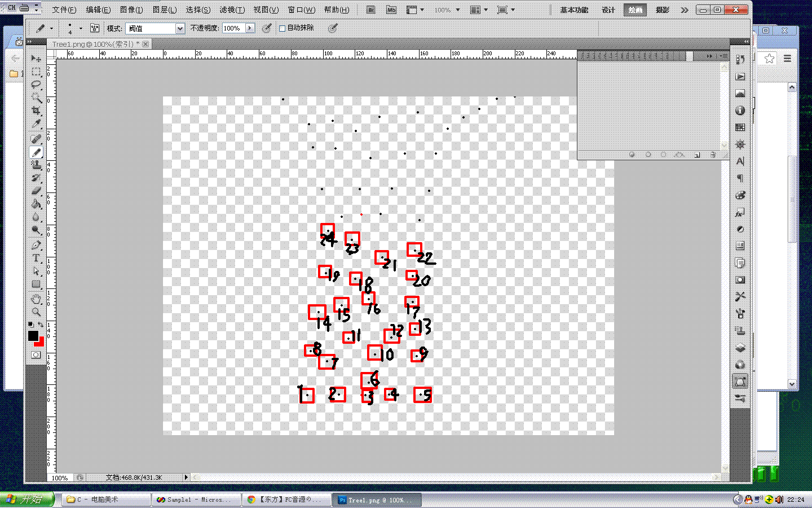
Task: Click the black foreground color swatch
Action: click(x=33, y=335)
